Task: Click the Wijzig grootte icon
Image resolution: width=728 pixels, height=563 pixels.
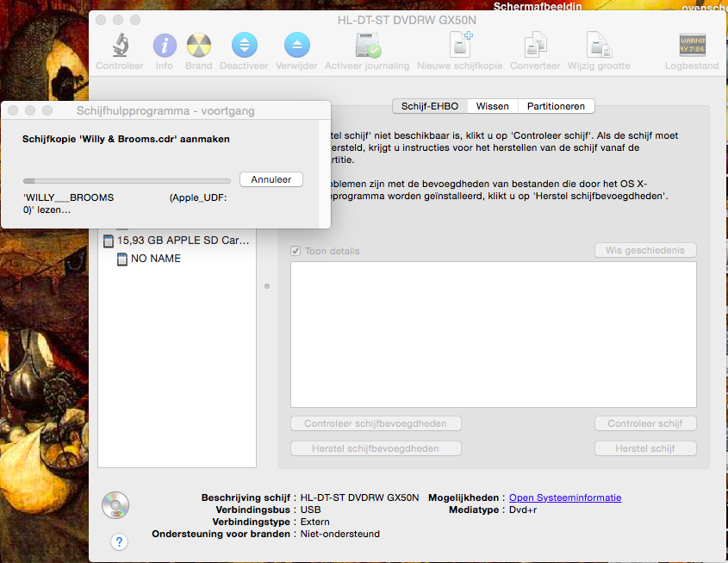Action: point(599,45)
